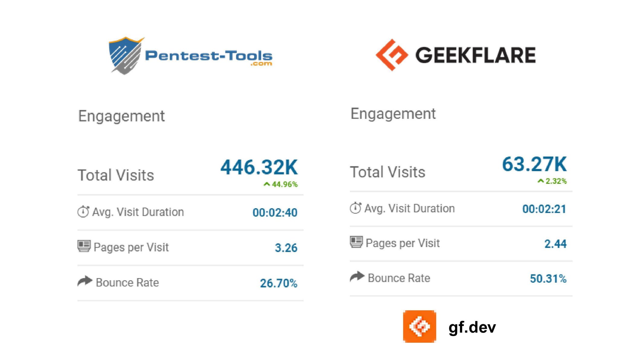644x362 pixels.
Task: Click the green 2.32% increase indicator
Action: click(x=552, y=181)
